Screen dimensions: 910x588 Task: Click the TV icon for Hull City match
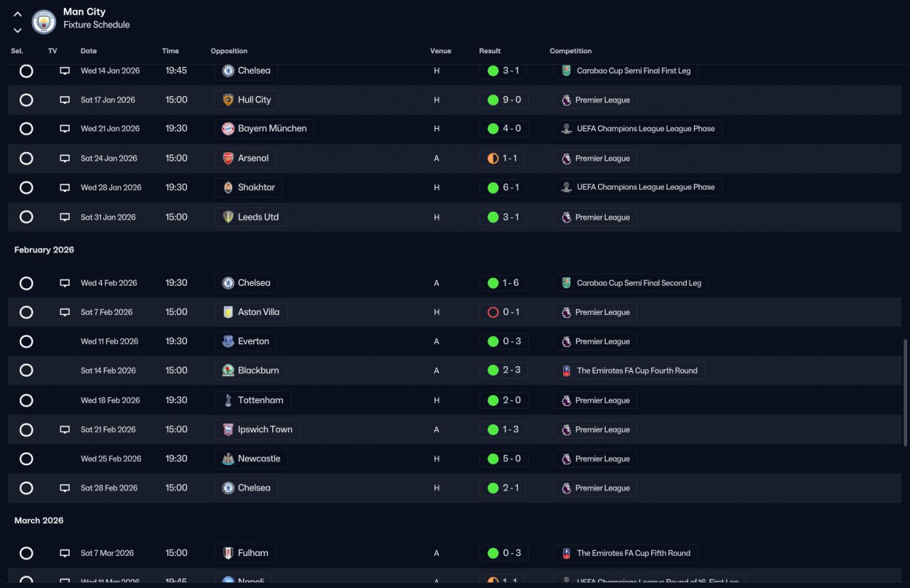click(65, 100)
